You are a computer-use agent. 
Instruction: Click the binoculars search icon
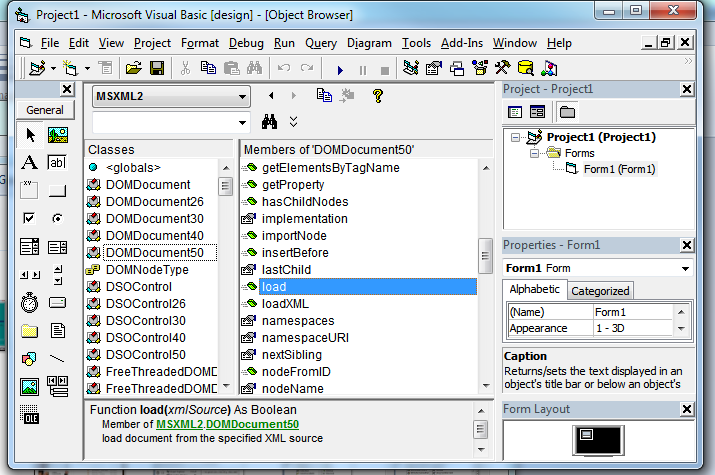pyautogui.click(x=269, y=122)
